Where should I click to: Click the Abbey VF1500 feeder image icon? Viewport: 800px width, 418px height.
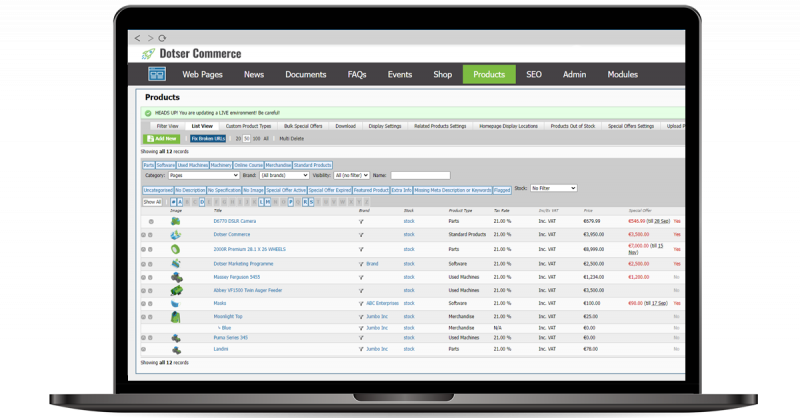[x=177, y=290]
